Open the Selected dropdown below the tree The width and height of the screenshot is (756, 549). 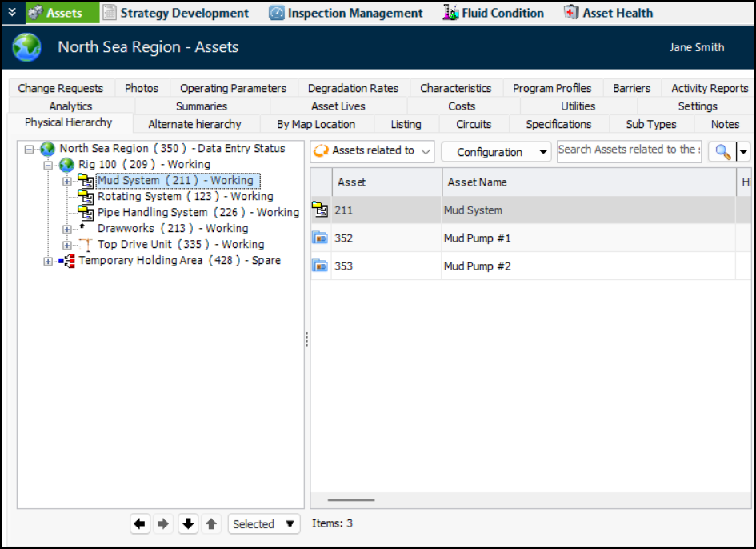263,524
